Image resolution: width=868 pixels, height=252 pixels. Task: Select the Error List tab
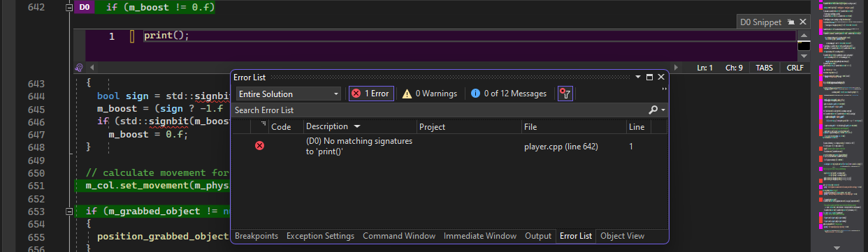coord(576,236)
